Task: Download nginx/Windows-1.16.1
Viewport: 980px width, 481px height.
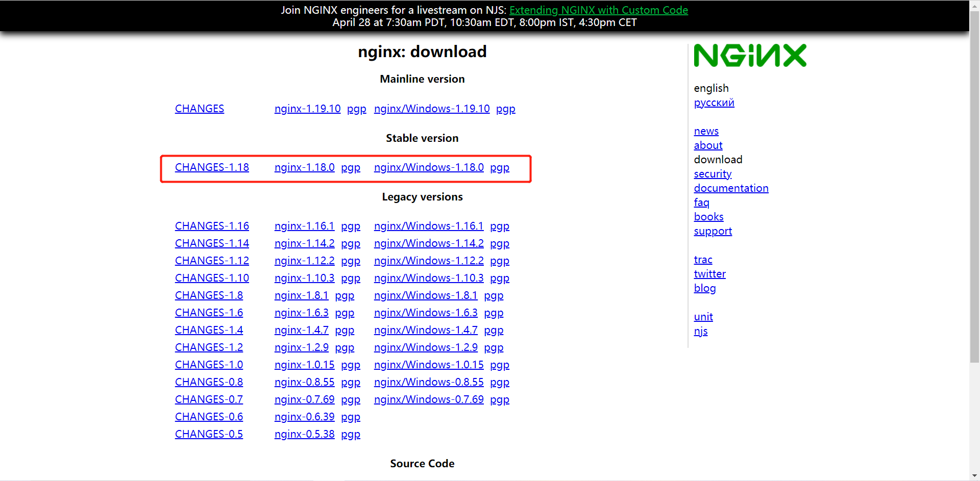Action: click(429, 226)
